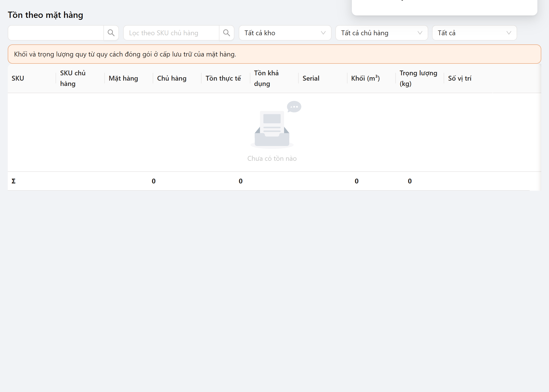Click the 'Mặt hàng' column header
The height and width of the screenshot is (392, 549).
pos(129,78)
